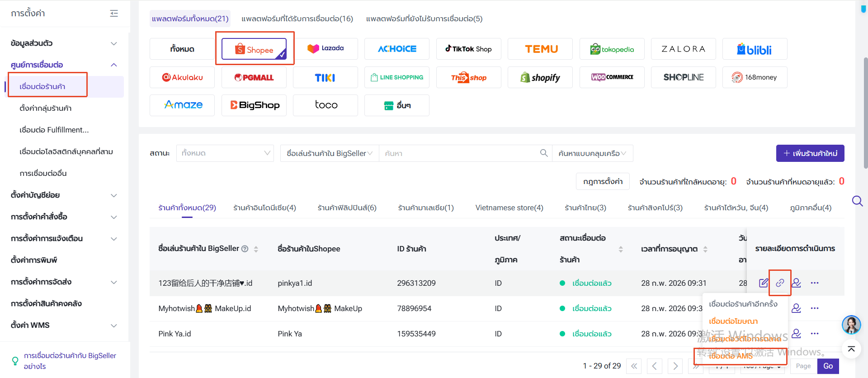Go to the next page arrow
The image size is (868, 378).
click(675, 366)
